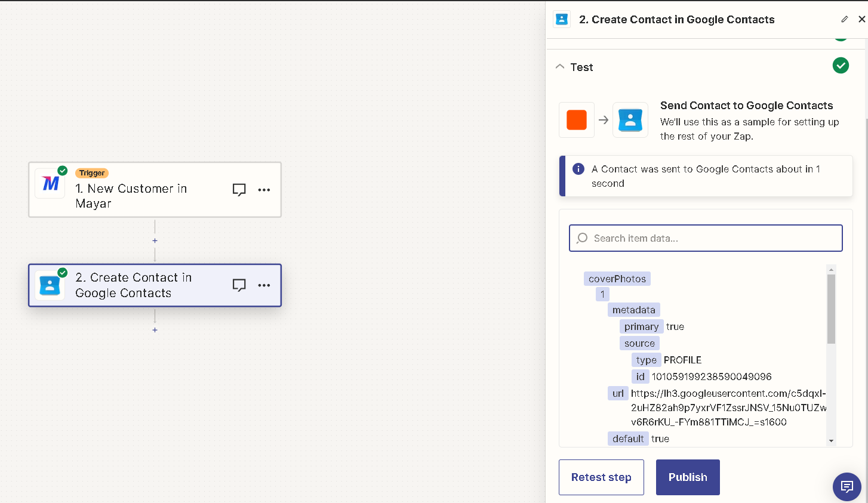Select the metadata key

coord(634,310)
